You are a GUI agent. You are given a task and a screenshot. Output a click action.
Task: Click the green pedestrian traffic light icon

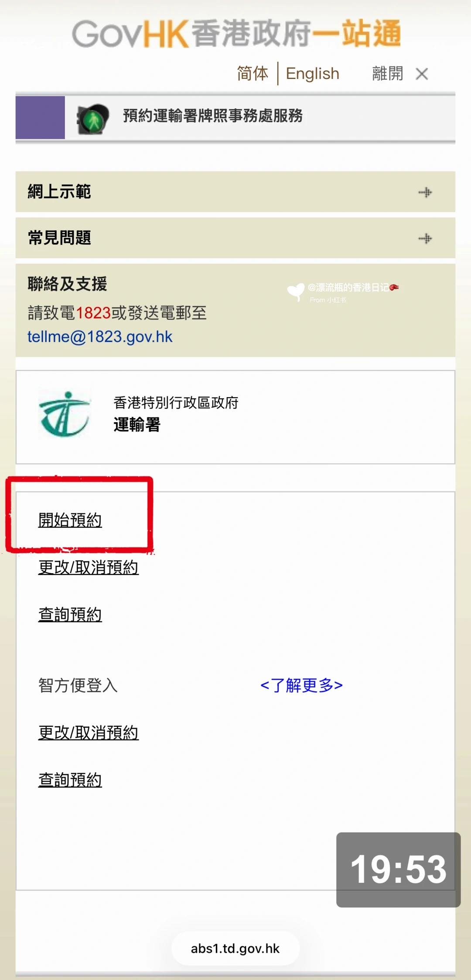pyautogui.click(x=92, y=119)
